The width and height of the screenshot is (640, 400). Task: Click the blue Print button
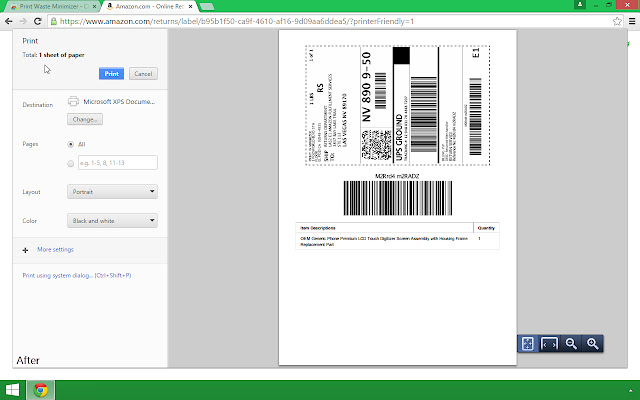tap(111, 73)
